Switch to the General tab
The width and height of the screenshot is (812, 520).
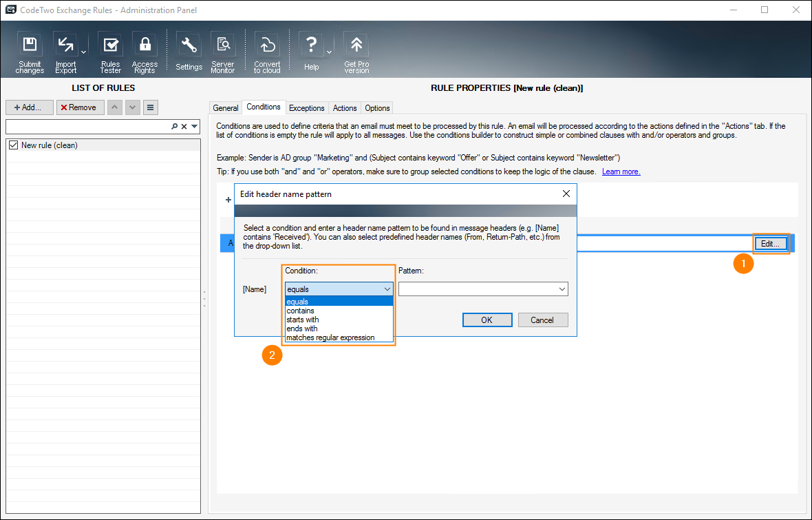pyautogui.click(x=225, y=108)
